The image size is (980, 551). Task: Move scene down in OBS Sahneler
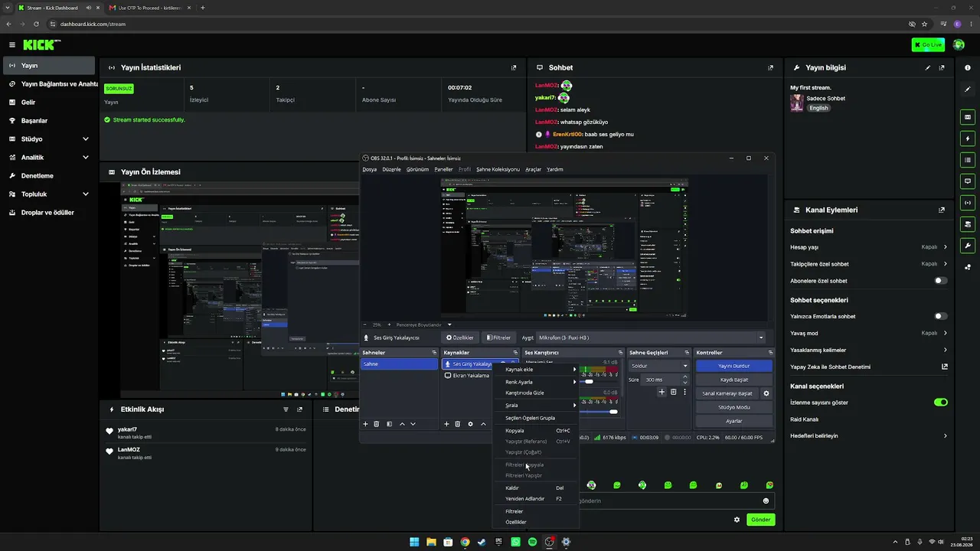pyautogui.click(x=413, y=424)
